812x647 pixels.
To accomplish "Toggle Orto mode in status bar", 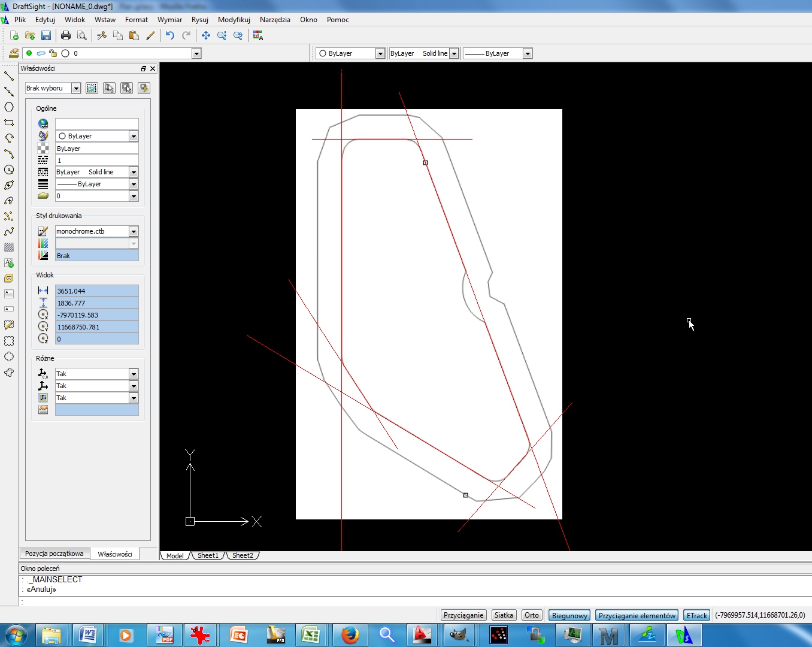I will point(531,615).
